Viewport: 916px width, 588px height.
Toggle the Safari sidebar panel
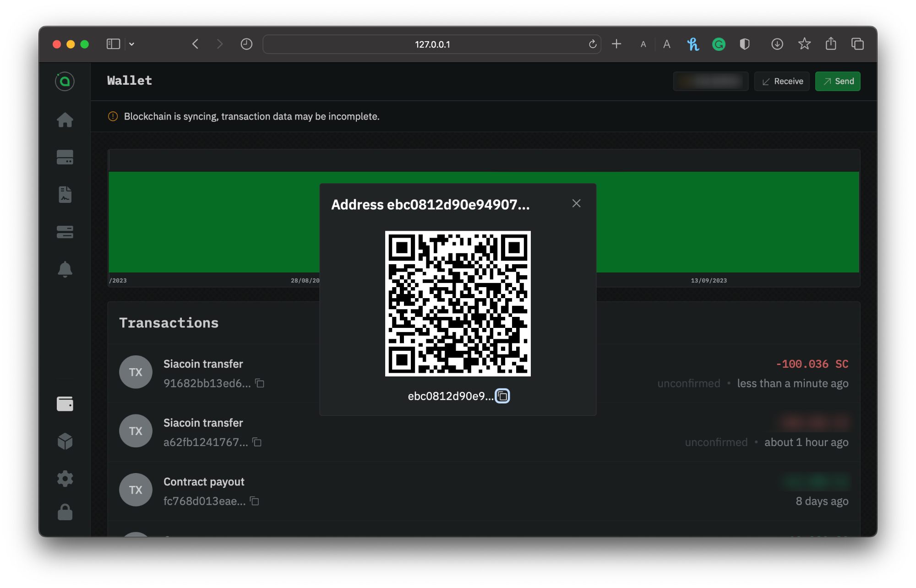tap(113, 44)
